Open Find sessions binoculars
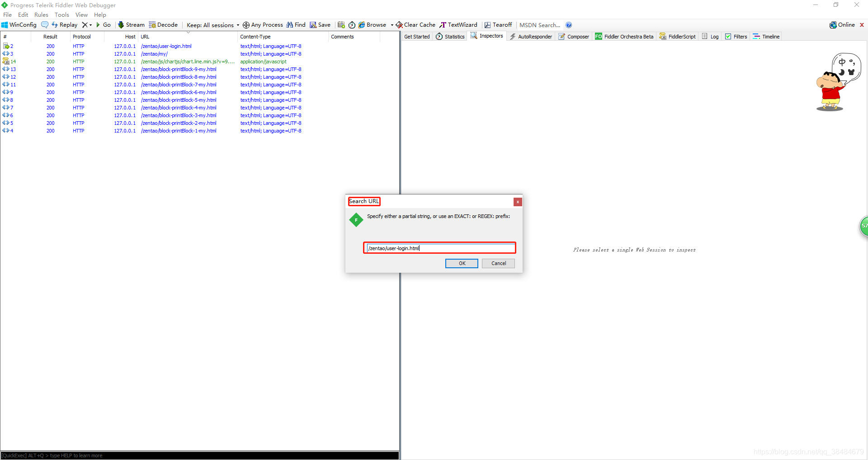The height and width of the screenshot is (460, 868). (296, 25)
